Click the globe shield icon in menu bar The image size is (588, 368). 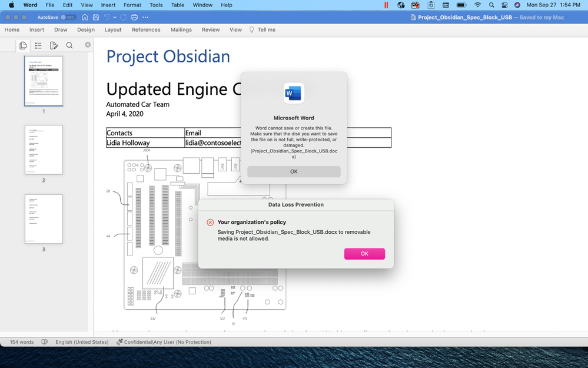click(401, 5)
